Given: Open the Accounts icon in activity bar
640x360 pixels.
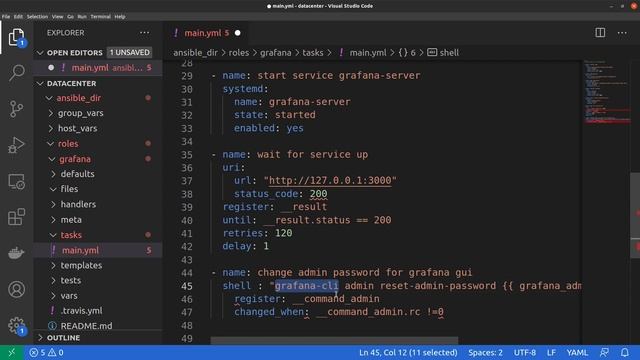Looking at the screenshot, I should tap(16, 289).
